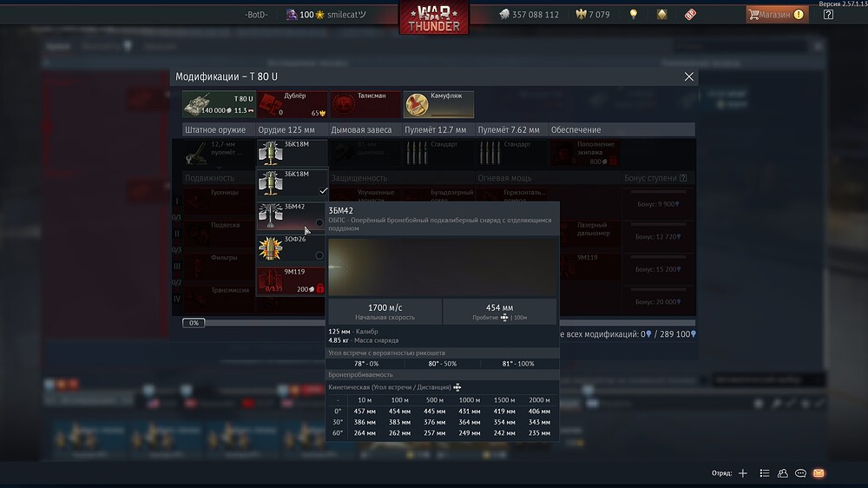Open the red coupon items icon
This screenshot has height=488, width=868.
[690, 15]
